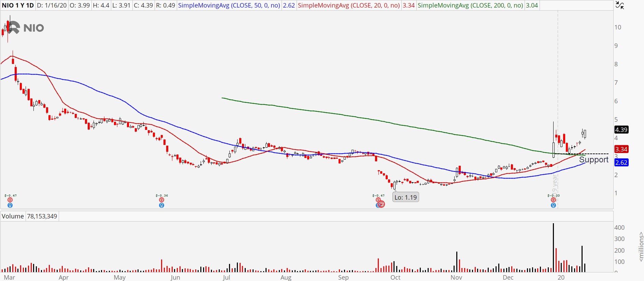644x281 pixels.
Task: Click the red 3.34 price bubble on axis
Action: tap(621, 149)
